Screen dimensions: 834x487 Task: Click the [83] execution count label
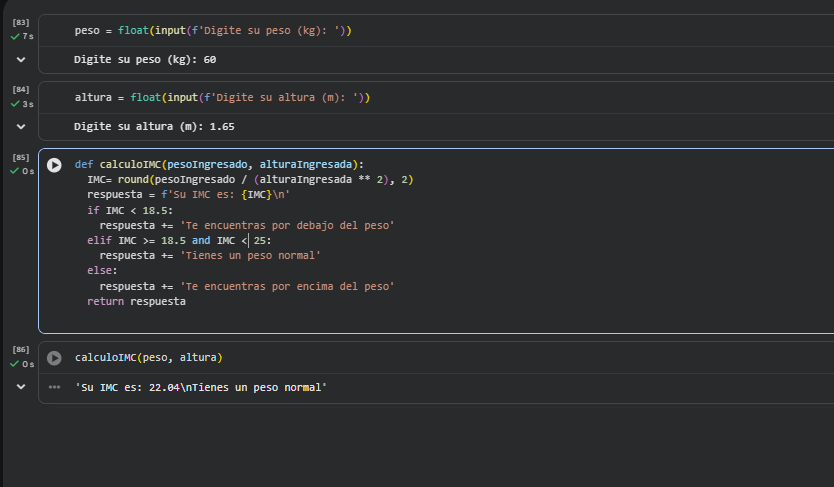pos(21,22)
